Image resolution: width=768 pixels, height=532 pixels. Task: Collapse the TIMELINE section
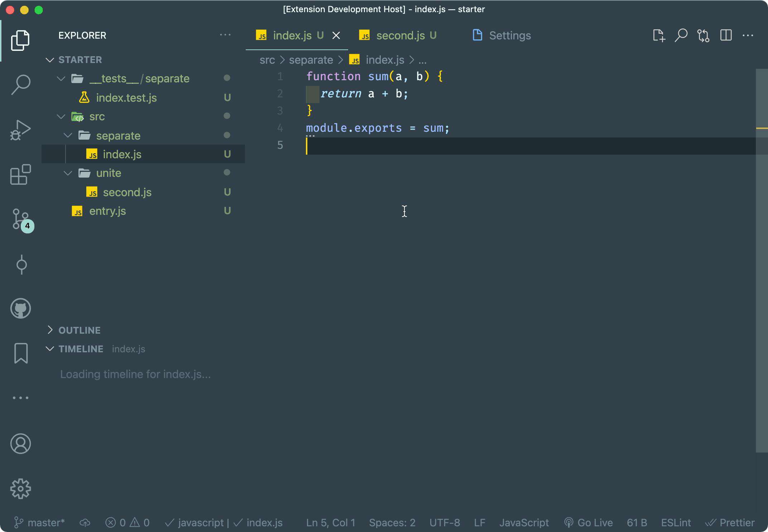coord(143,349)
